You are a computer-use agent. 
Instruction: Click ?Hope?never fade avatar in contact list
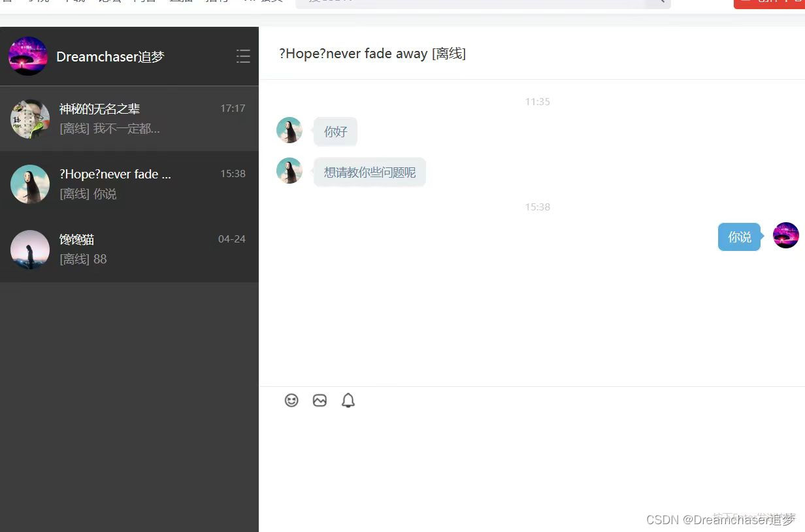tap(30, 184)
